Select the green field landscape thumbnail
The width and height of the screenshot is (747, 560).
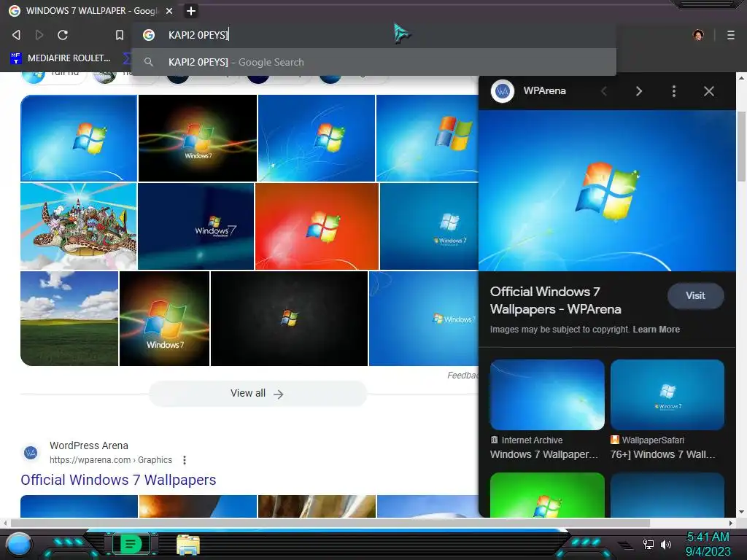tap(69, 319)
